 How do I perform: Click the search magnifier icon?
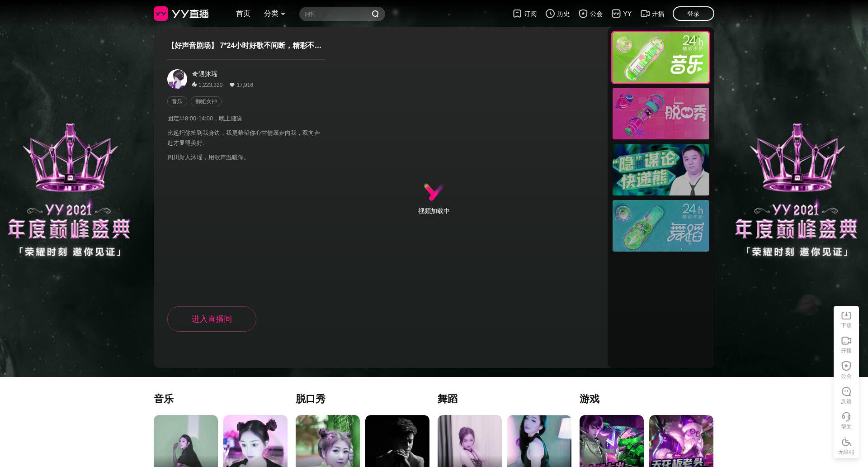(x=375, y=14)
